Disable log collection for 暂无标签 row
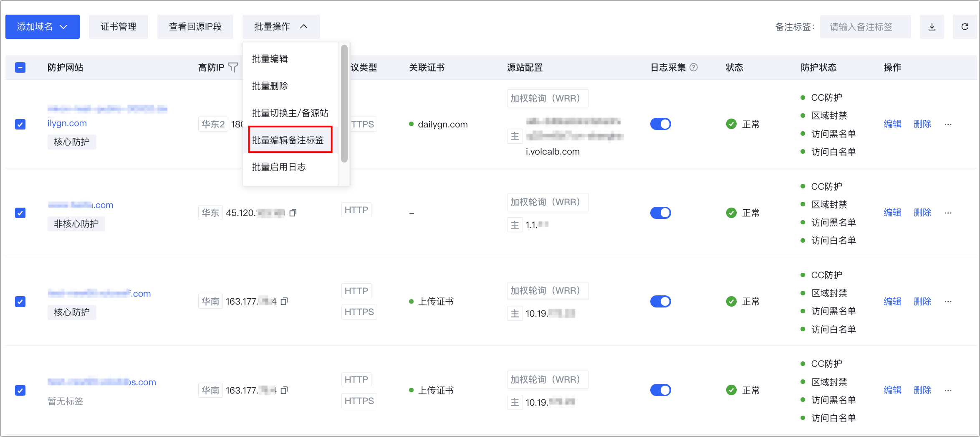The width and height of the screenshot is (980, 437). pyautogui.click(x=660, y=390)
